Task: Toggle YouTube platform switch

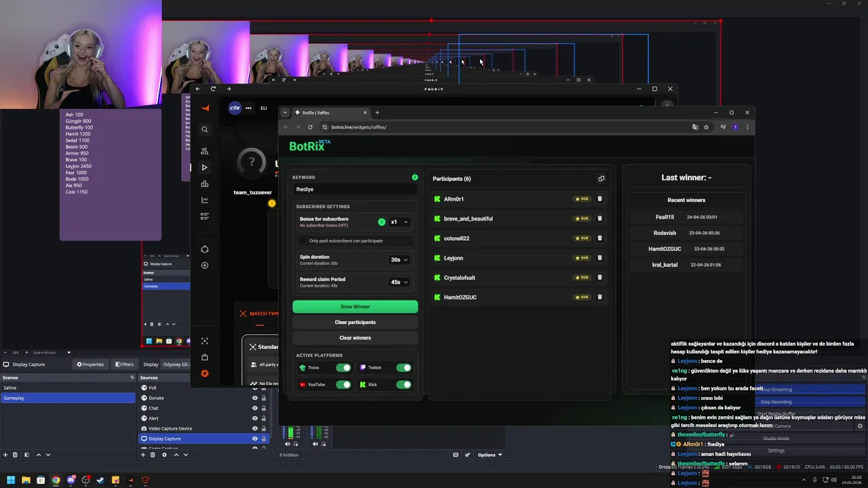Action: point(344,384)
